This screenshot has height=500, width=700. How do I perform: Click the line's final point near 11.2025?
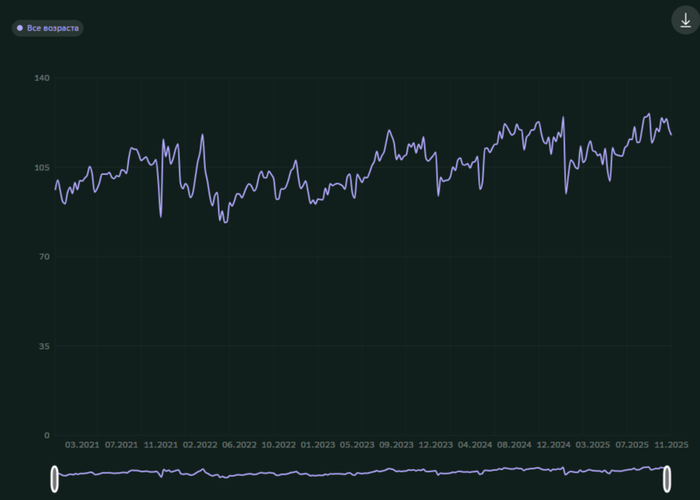pos(671,134)
